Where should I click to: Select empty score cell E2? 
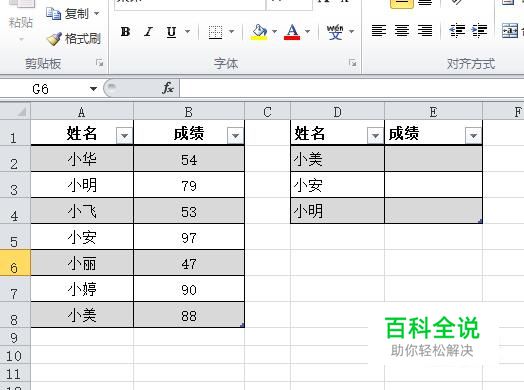[x=433, y=159]
